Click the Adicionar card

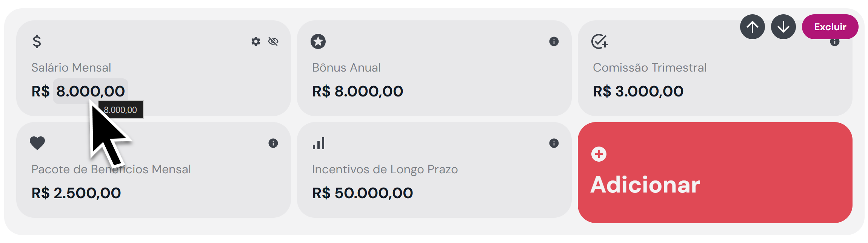point(715,173)
